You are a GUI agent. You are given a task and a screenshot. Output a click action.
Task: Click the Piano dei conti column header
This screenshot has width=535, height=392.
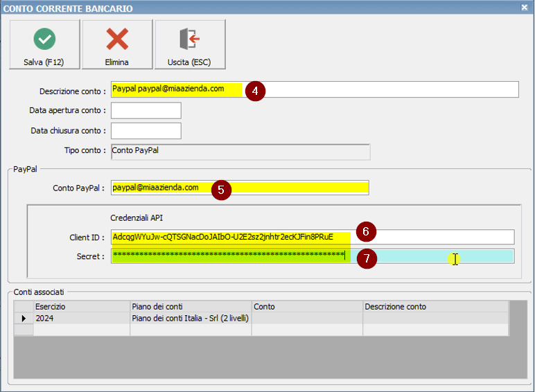pyautogui.click(x=191, y=307)
